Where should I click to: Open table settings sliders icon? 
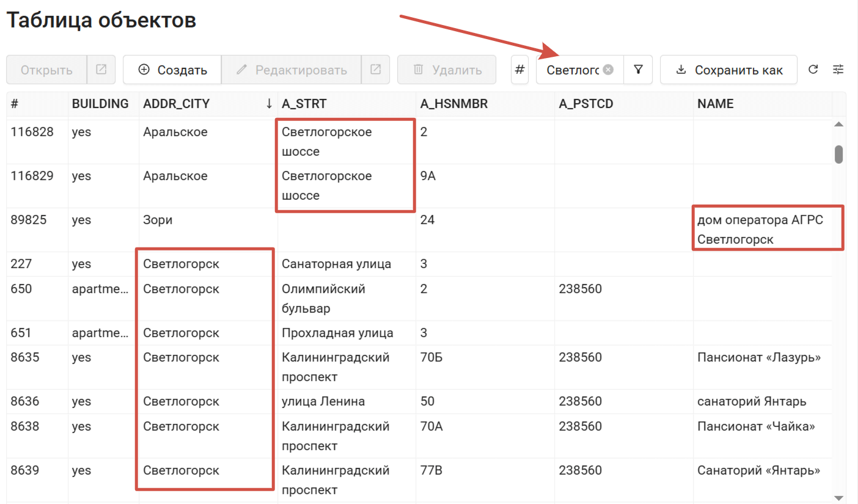pyautogui.click(x=838, y=70)
